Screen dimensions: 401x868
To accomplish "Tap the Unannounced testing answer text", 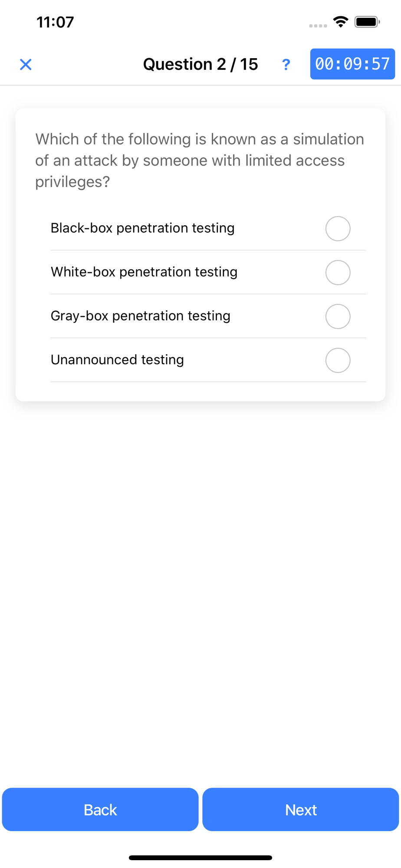I will coord(117,359).
